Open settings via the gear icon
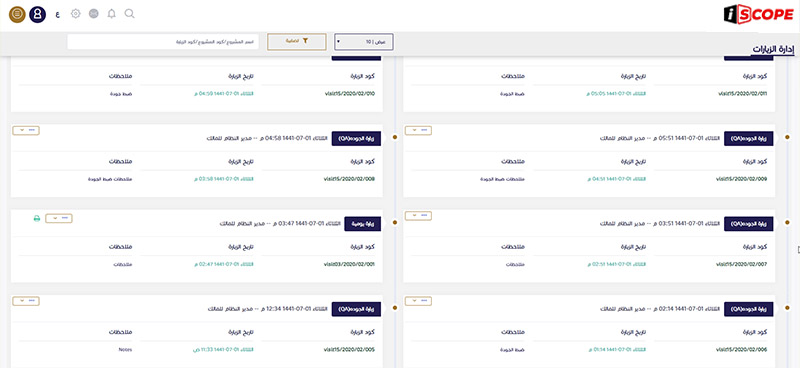 76,14
